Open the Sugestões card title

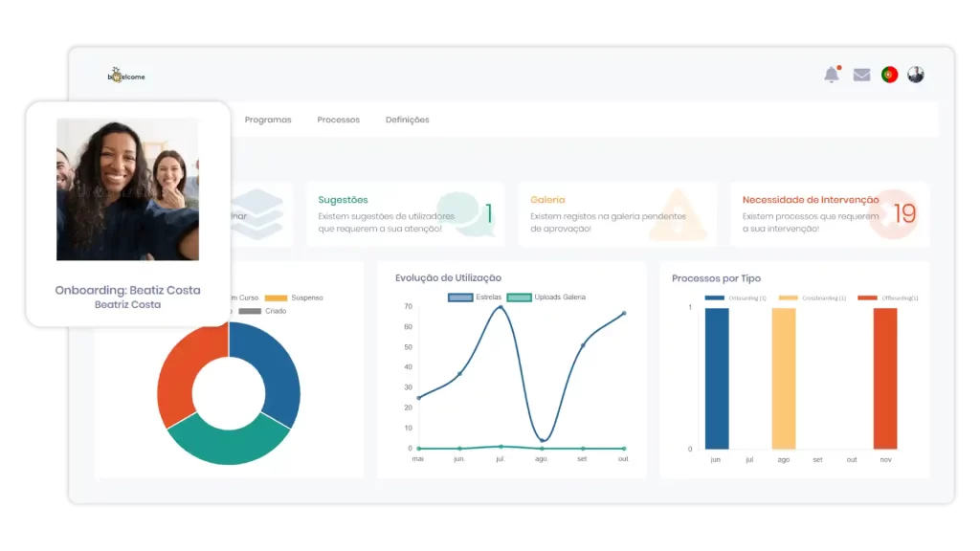[x=343, y=200]
